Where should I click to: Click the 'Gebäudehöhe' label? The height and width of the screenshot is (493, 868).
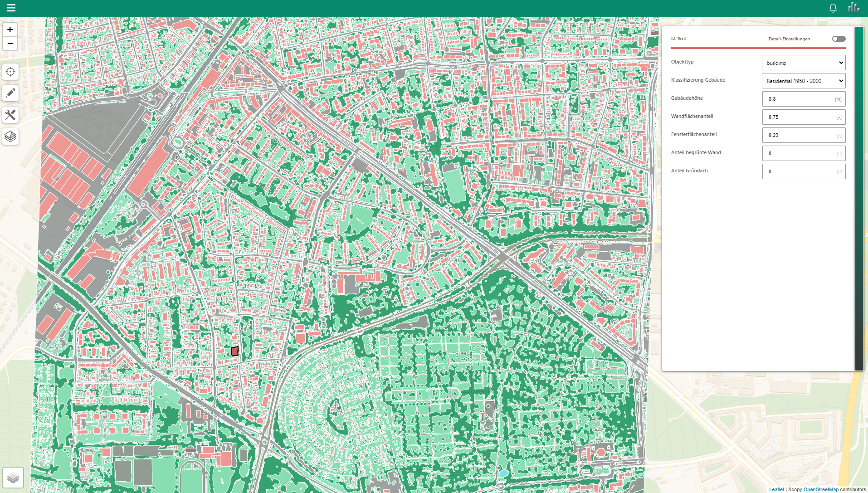pos(687,98)
